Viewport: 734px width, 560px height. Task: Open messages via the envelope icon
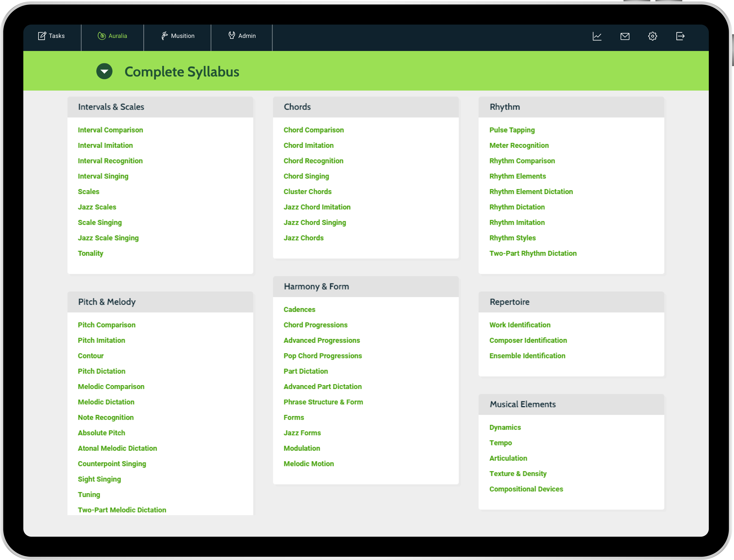[x=625, y=36]
